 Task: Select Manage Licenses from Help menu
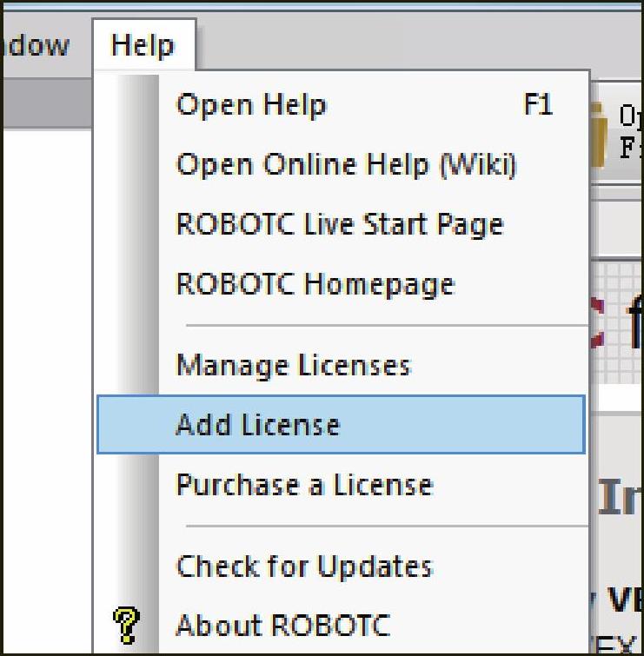(341, 365)
